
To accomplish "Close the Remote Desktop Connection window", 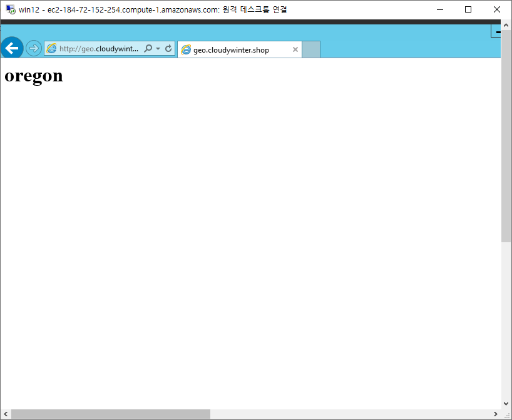I will click(x=496, y=9).
